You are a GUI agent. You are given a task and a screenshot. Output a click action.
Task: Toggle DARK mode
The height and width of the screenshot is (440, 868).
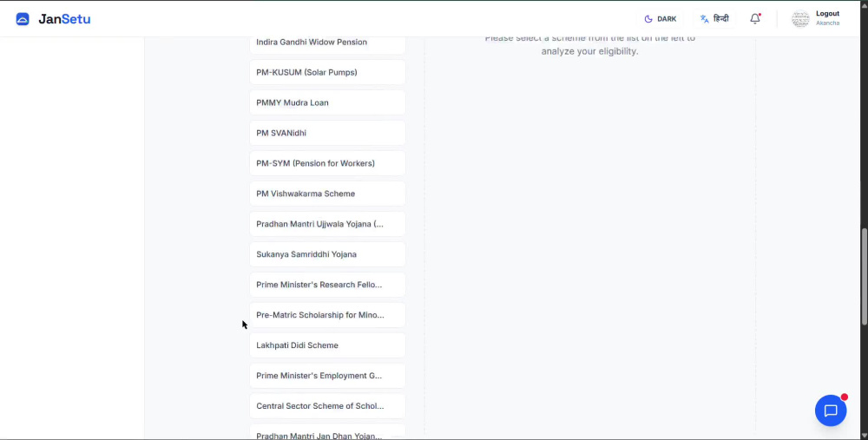pos(660,19)
